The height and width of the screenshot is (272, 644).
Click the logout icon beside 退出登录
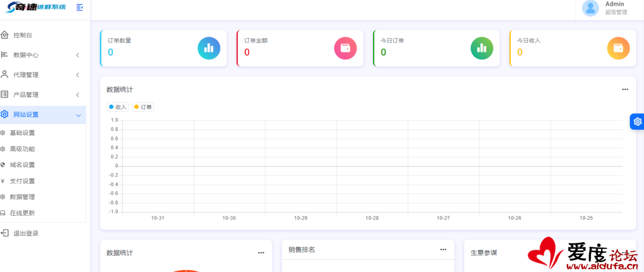click(x=4, y=233)
